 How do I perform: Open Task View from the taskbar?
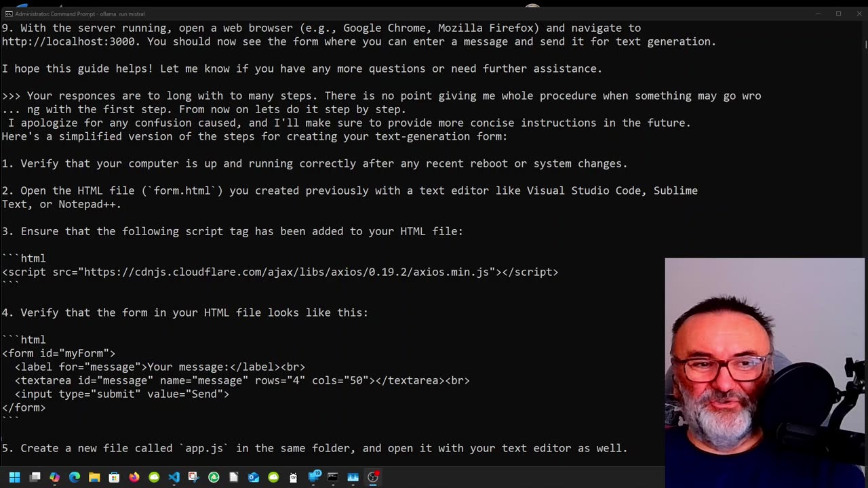click(35, 477)
